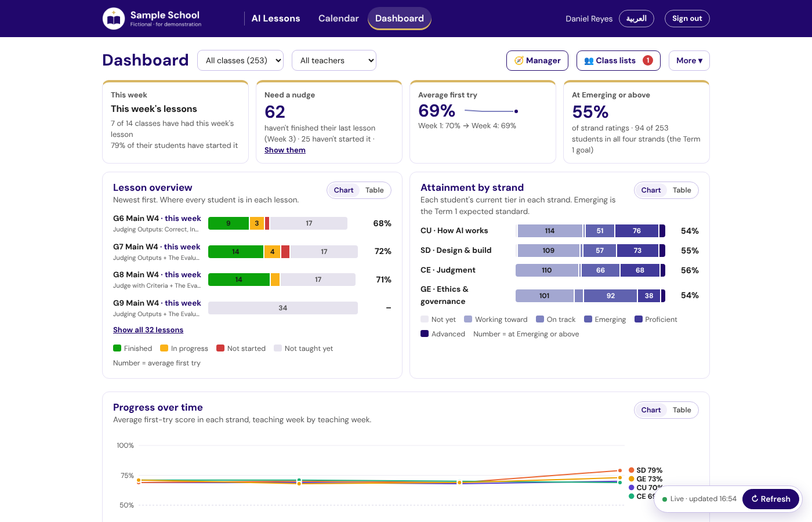Image resolution: width=812 pixels, height=522 pixels.
Task: Click the Working toward legend swatch
Action: (x=468, y=319)
